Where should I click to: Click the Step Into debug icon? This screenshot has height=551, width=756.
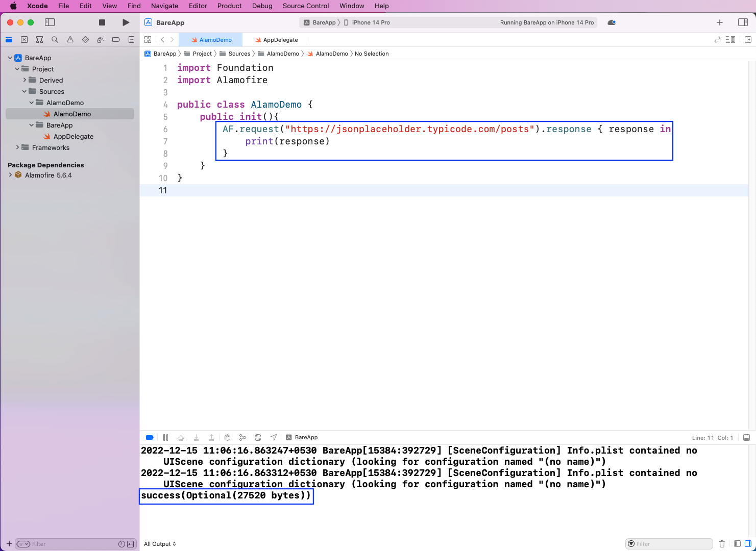[196, 437]
